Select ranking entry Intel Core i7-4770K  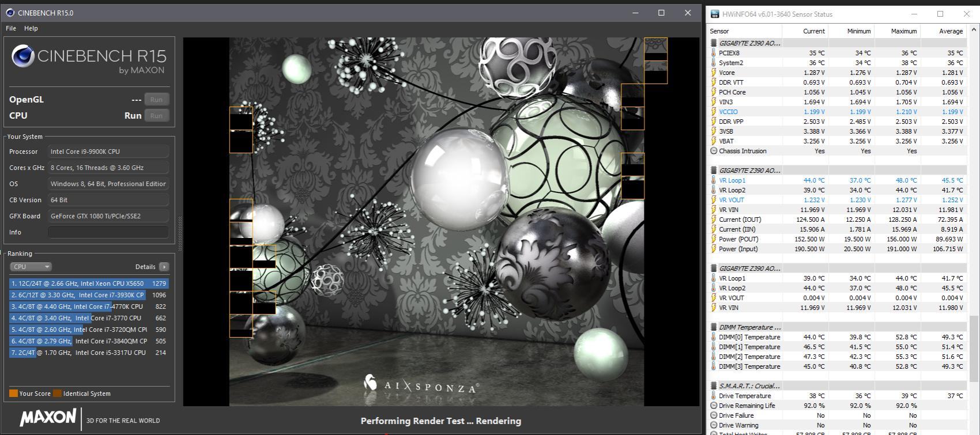click(88, 307)
